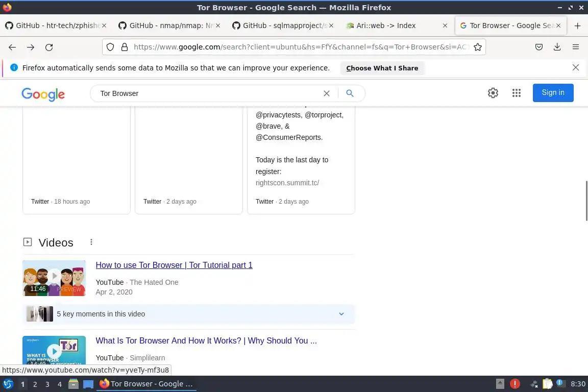Open the Google apps grid
Screen dimensions: 588x392
point(517,93)
